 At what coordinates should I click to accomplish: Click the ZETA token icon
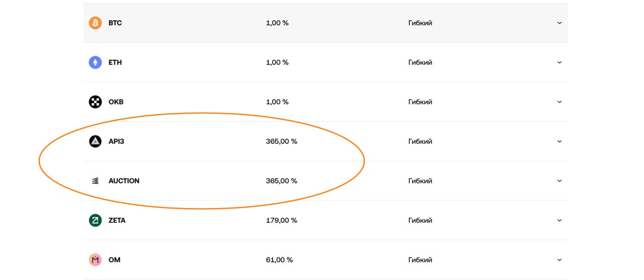[x=95, y=220]
